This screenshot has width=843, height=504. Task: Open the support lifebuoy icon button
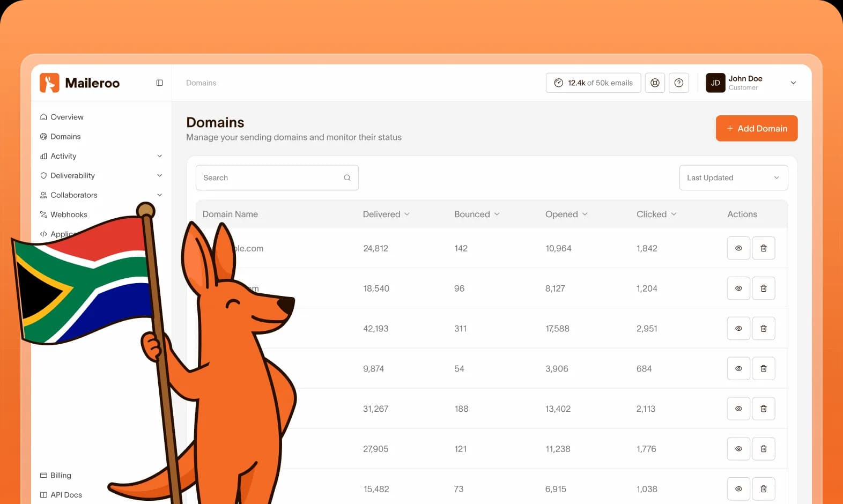coord(655,83)
